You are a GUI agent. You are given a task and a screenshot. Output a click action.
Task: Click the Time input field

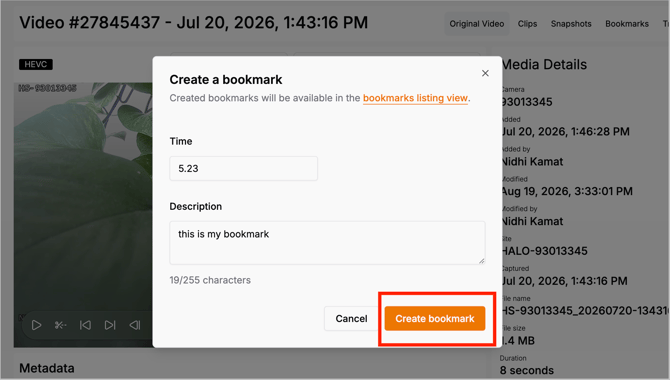243,168
